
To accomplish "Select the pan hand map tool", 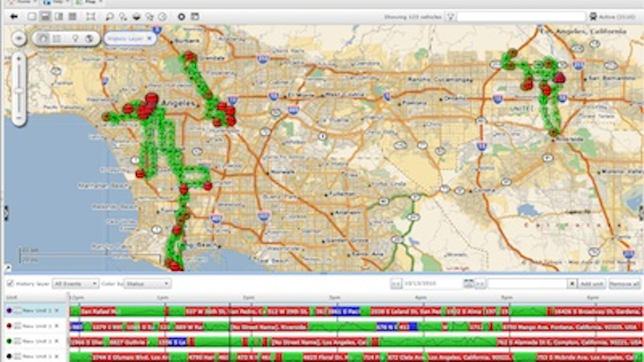I will 43,38.
